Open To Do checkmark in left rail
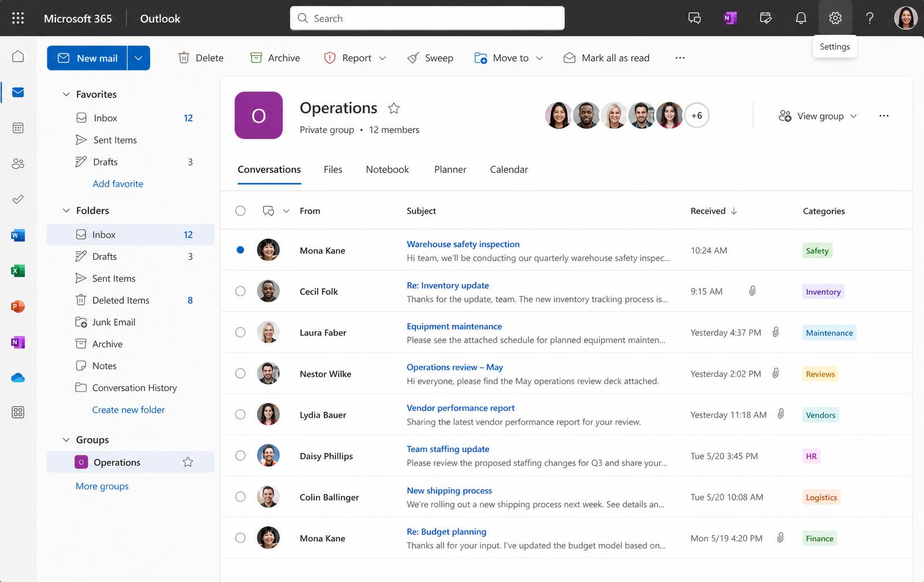This screenshot has width=924, height=582. pos(18,199)
